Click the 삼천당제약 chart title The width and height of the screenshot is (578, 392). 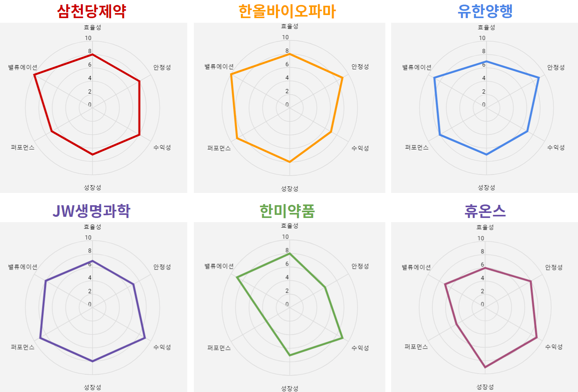click(x=92, y=11)
